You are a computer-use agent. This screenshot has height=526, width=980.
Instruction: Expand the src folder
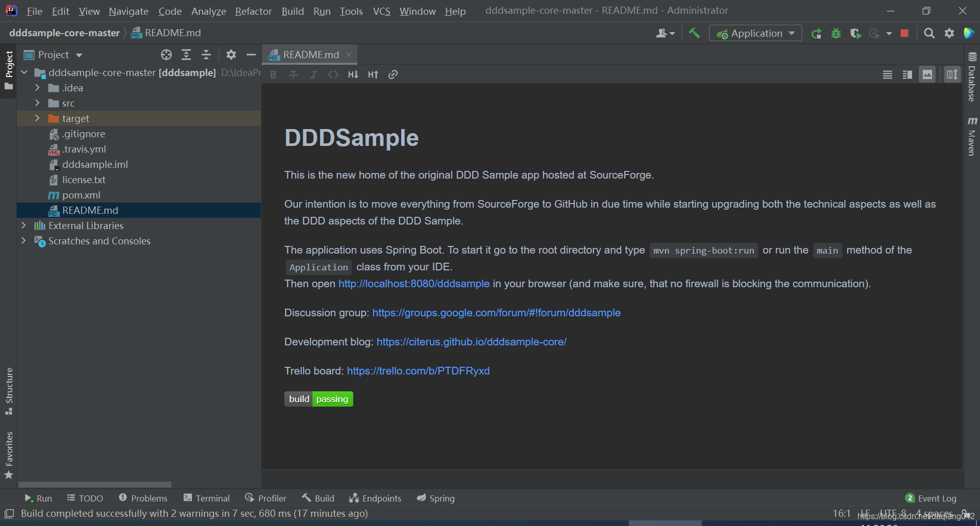tap(37, 103)
